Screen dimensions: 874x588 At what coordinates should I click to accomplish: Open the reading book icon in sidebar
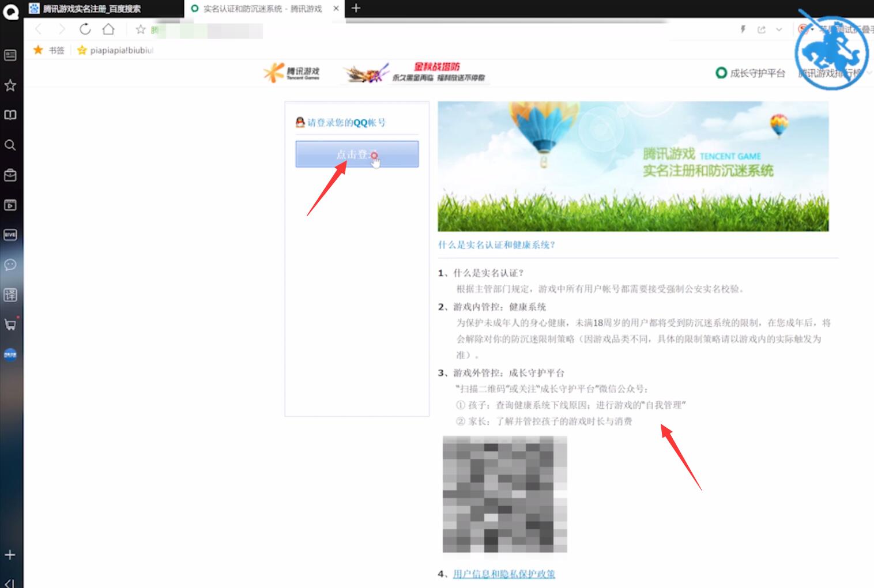10,115
